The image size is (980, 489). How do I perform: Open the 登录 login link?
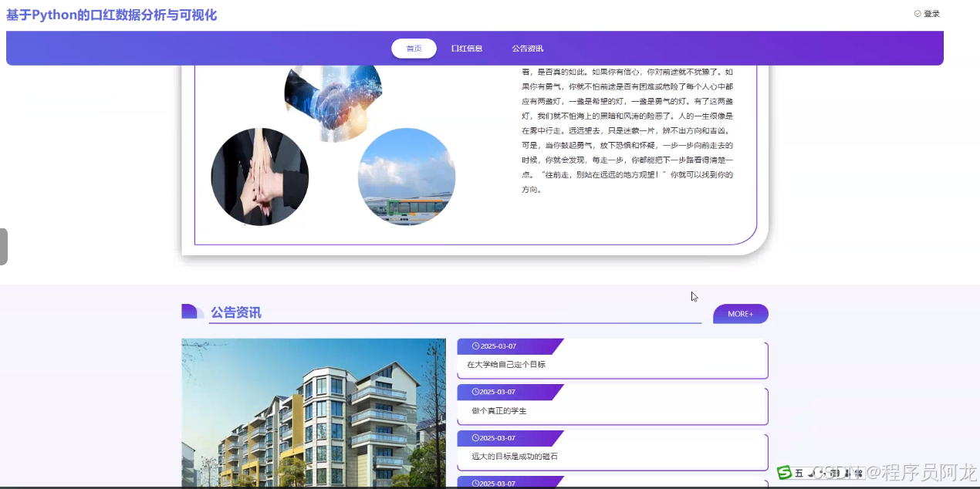coord(931,13)
